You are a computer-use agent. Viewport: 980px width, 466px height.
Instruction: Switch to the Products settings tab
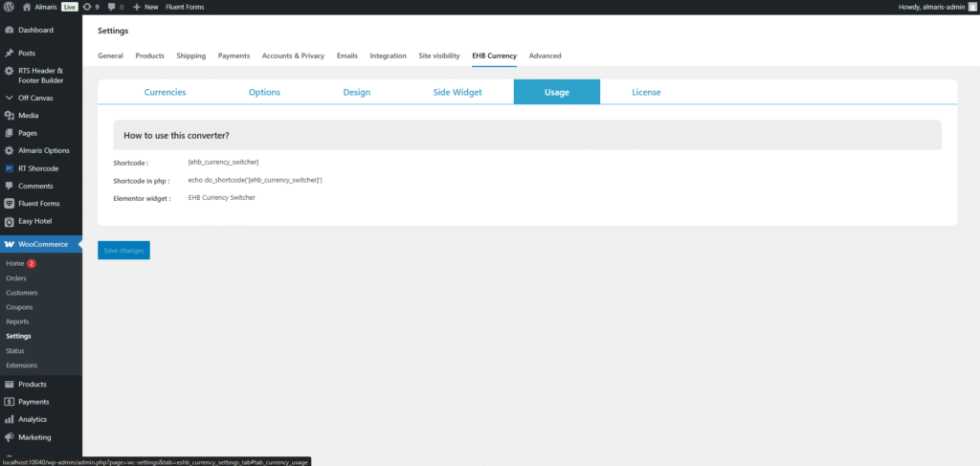pyautogui.click(x=150, y=55)
